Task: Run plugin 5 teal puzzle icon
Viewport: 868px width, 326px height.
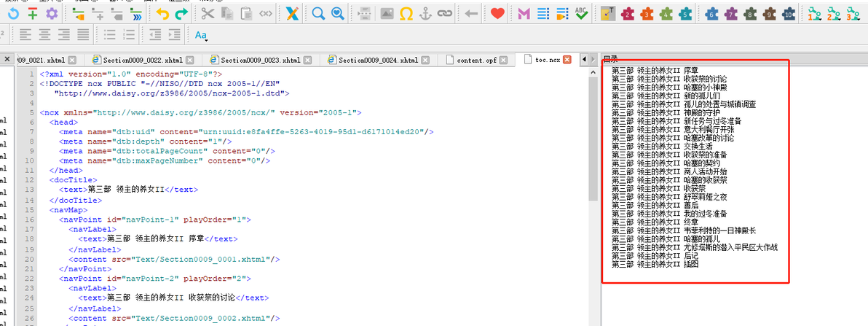Action: [x=685, y=15]
